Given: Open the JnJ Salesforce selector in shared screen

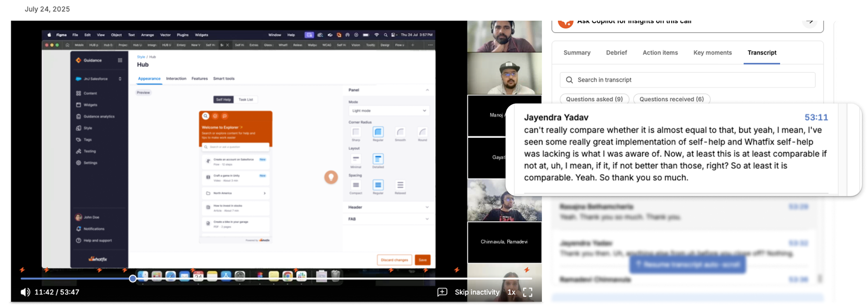Looking at the screenshot, I should [x=99, y=79].
